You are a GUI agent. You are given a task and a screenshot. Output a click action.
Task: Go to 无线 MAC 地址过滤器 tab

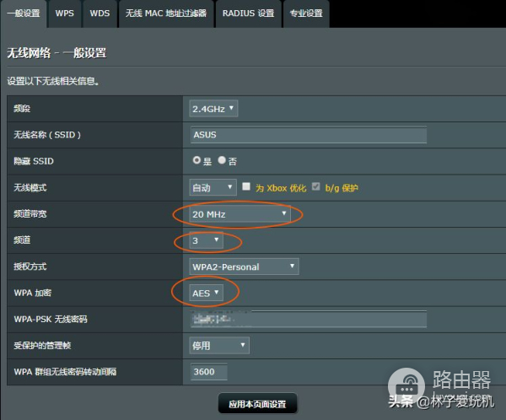click(166, 13)
